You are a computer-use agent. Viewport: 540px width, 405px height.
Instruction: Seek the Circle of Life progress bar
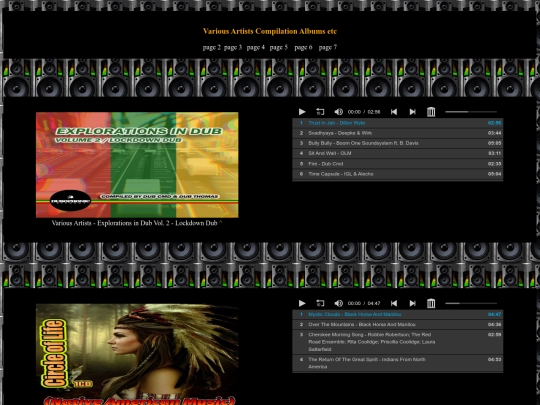pos(471,303)
